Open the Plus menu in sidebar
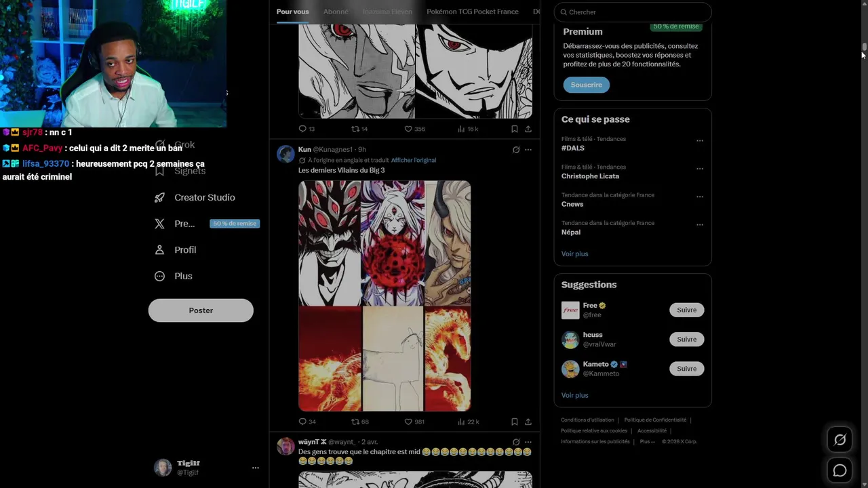This screenshot has height=488, width=868. (174, 276)
